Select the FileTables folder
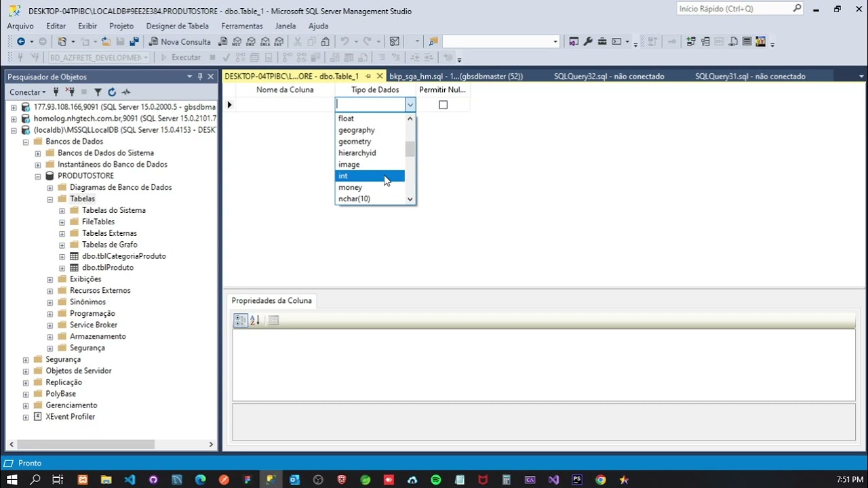This screenshot has width=868, height=488. click(x=98, y=222)
